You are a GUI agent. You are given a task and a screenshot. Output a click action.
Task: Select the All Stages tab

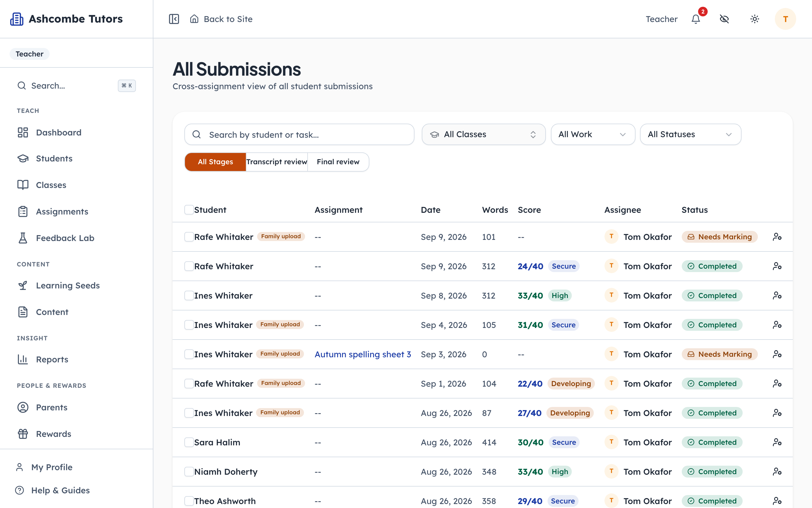click(x=215, y=162)
